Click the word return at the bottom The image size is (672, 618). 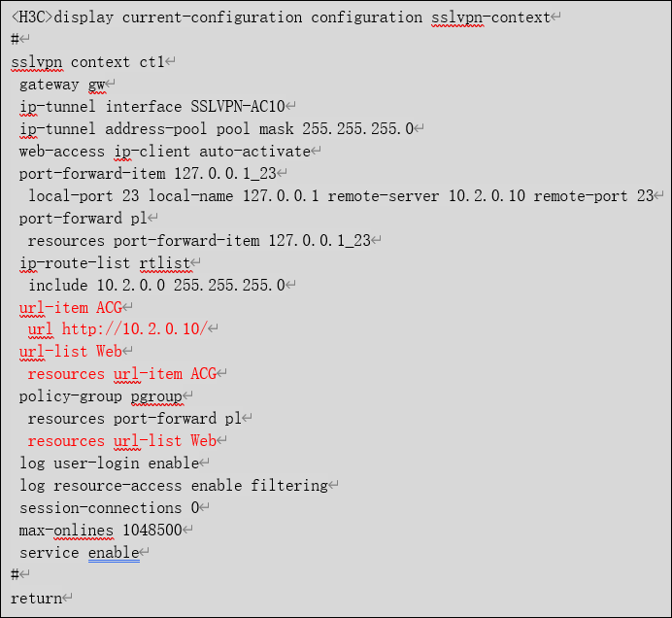pyautogui.click(x=36, y=598)
